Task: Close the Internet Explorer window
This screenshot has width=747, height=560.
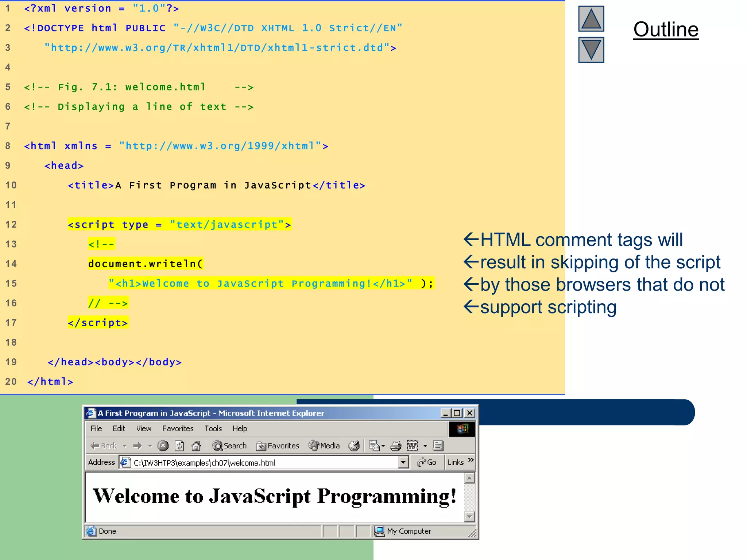Action: click(x=470, y=413)
